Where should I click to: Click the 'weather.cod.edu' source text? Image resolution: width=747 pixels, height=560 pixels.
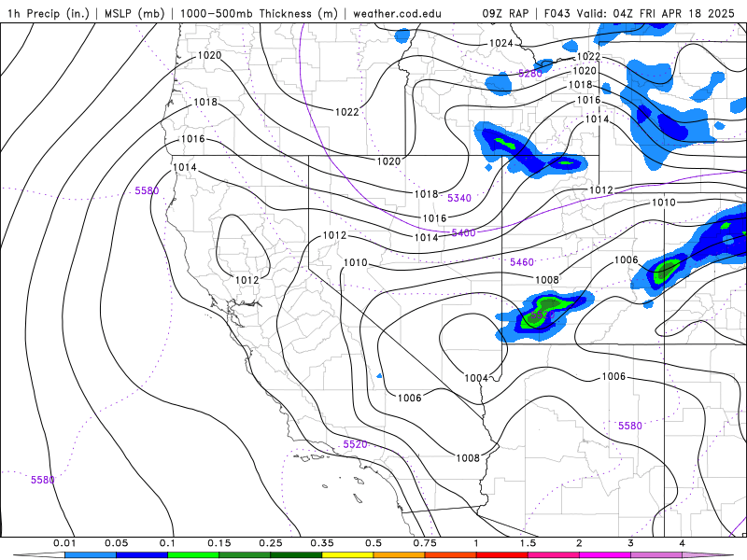pyautogui.click(x=397, y=13)
